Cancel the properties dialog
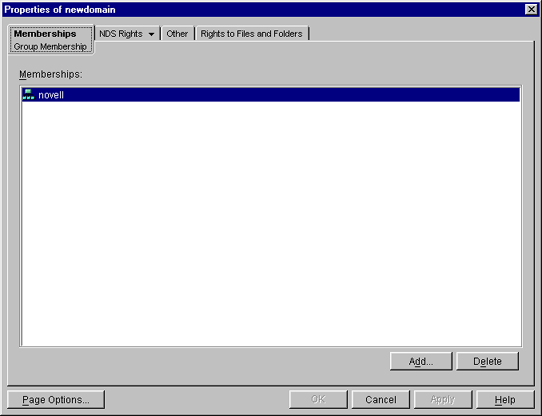 pos(381,400)
